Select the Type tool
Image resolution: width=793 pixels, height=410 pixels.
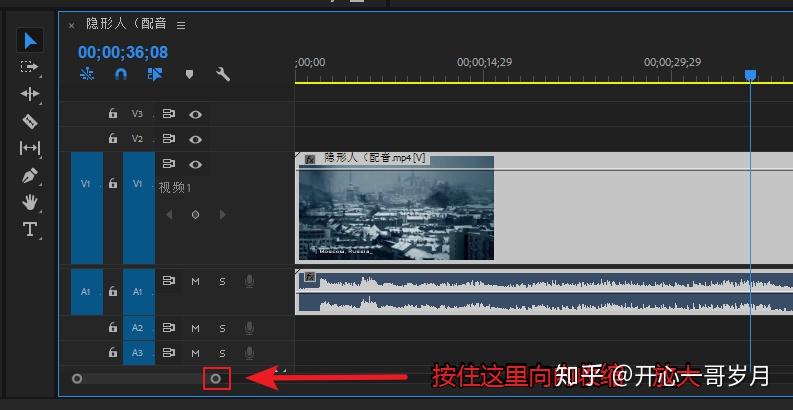click(x=30, y=230)
